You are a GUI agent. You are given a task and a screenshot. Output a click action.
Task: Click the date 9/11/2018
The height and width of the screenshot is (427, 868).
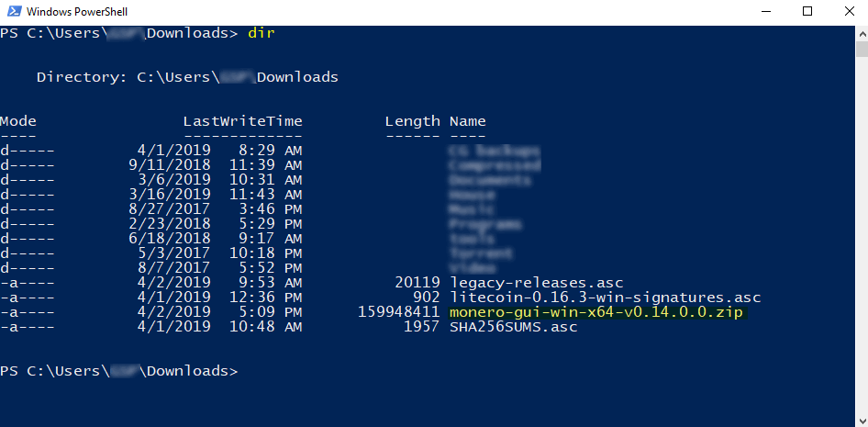[x=170, y=165]
